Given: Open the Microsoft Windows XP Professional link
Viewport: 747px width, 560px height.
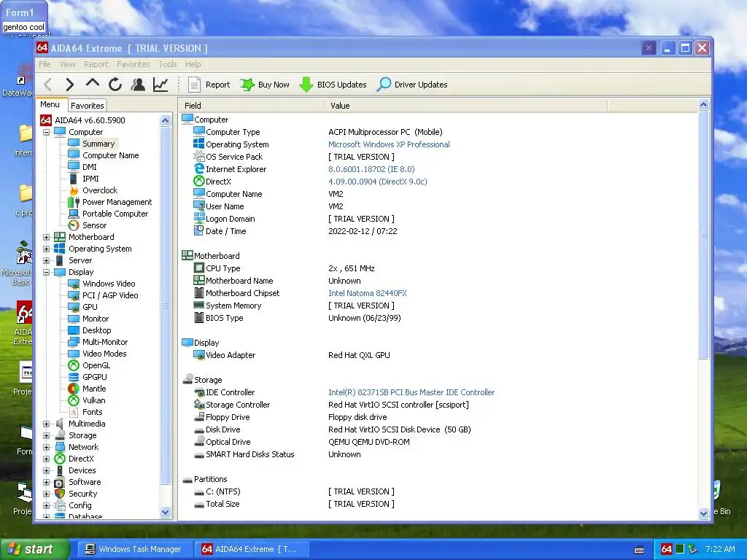Looking at the screenshot, I should click(x=389, y=144).
